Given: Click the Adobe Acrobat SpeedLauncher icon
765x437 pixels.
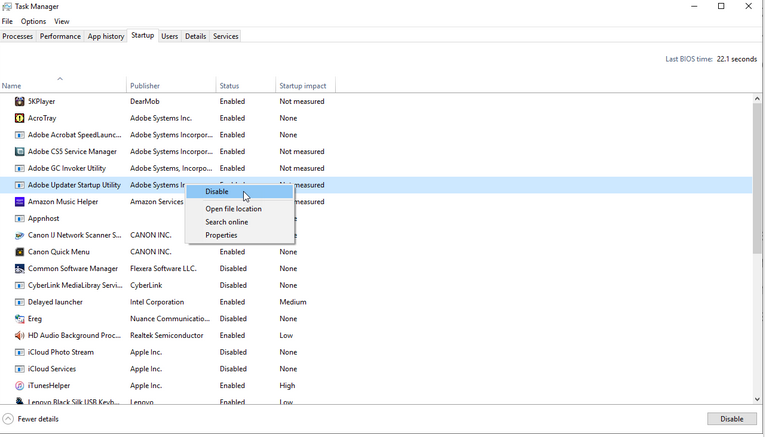Looking at the screenshot, I should [x=20, y=135].
